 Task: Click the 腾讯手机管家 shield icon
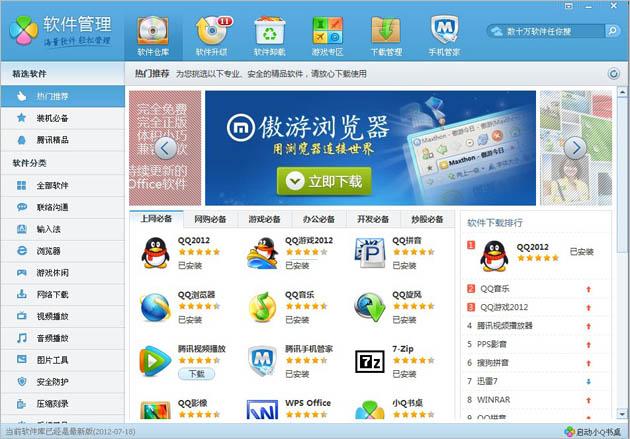[x=262, y=361]
